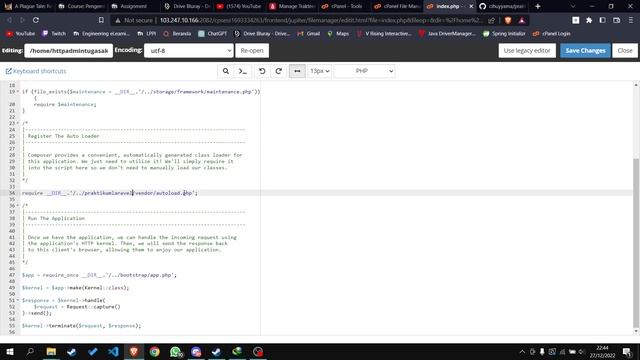640x360 pixels.
Task: Click the share page icon in address bar
Action: (491, 20)
